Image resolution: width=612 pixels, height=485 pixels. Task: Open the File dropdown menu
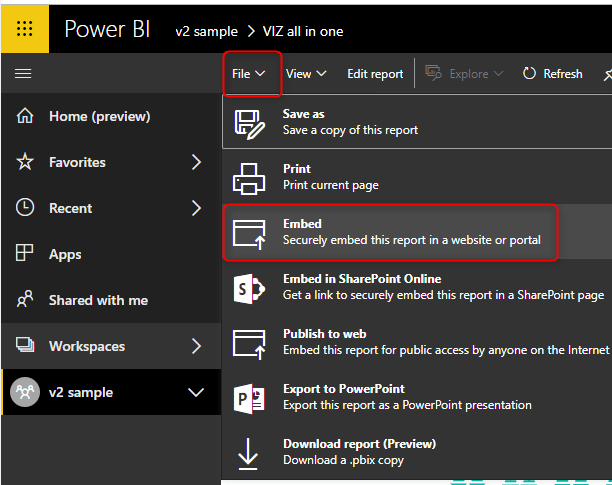[x=248, y=74]
